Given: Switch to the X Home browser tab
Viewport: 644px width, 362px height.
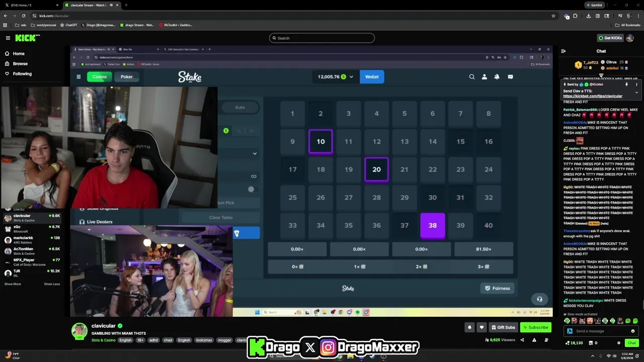Looking at the screenshot, I should pyautogui.click(x=31, y=5).
